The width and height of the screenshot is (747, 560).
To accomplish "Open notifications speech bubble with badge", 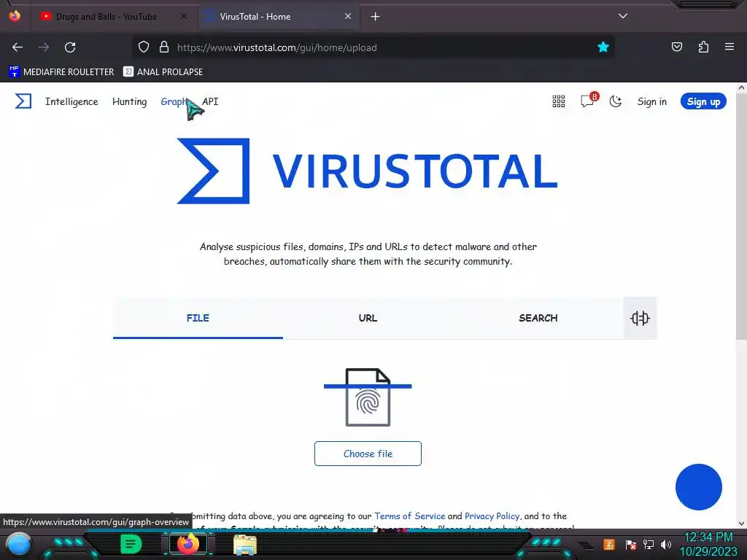I will click(x=589, y=100).
